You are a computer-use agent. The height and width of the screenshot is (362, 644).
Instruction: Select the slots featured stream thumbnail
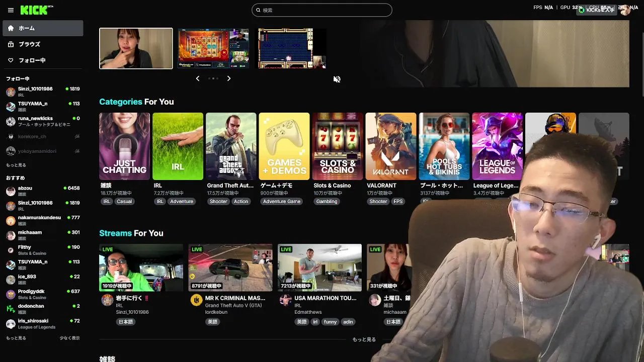click(x=214, y=48)
